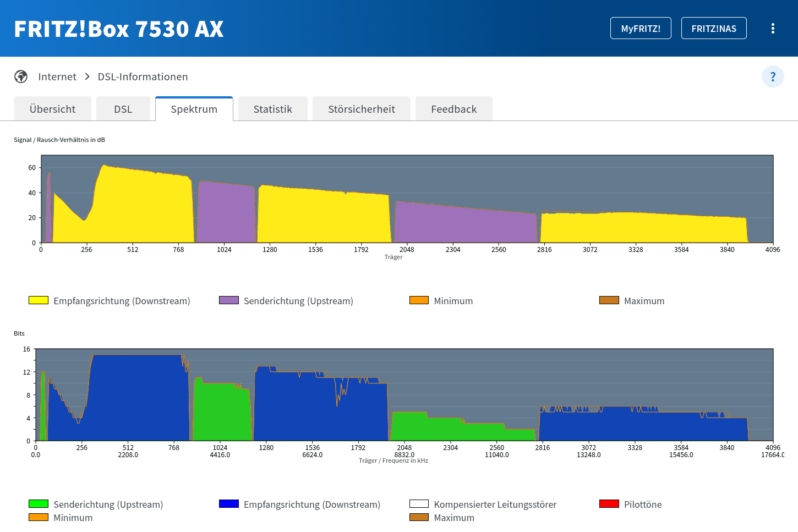Screen dimensions: 798x532
Task: Click 'Empfangsrichtung (Downstream)' in Bits legend
Action: click(x=312, y=504)
